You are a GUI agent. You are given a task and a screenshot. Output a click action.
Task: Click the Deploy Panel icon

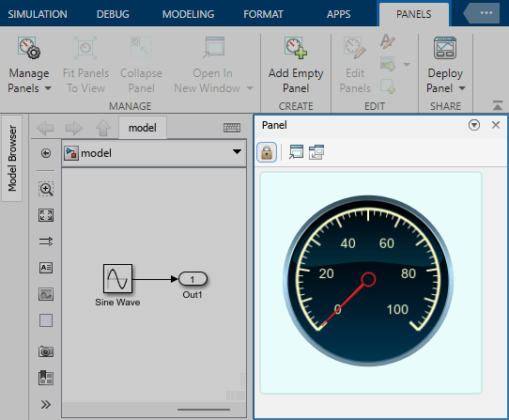[445, 48]
